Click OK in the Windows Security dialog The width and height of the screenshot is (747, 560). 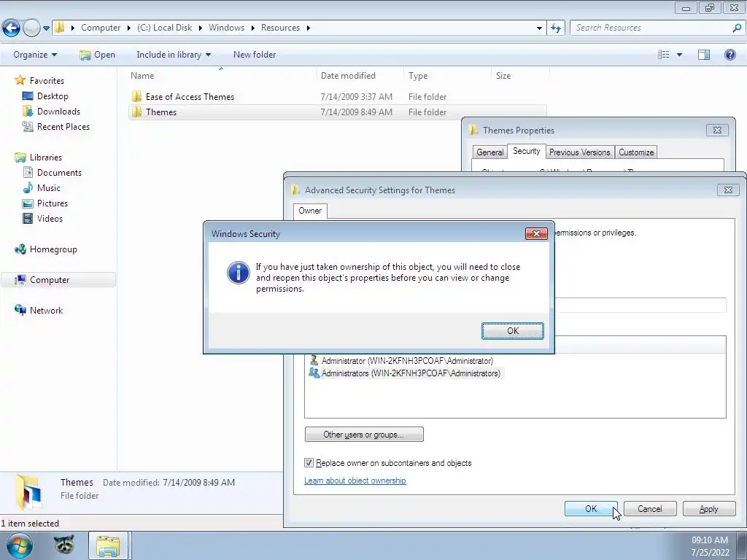pos(513,331)
